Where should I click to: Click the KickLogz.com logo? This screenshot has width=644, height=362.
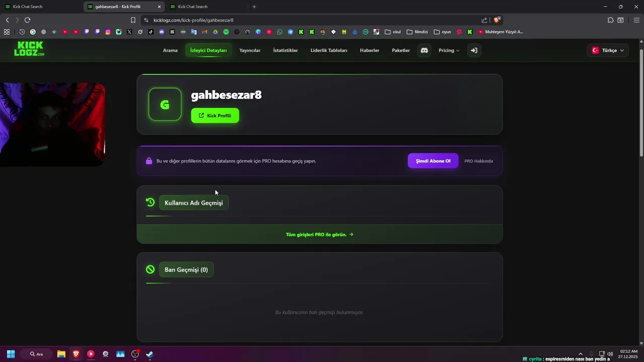pyautogui.click(x=29, y=49)
